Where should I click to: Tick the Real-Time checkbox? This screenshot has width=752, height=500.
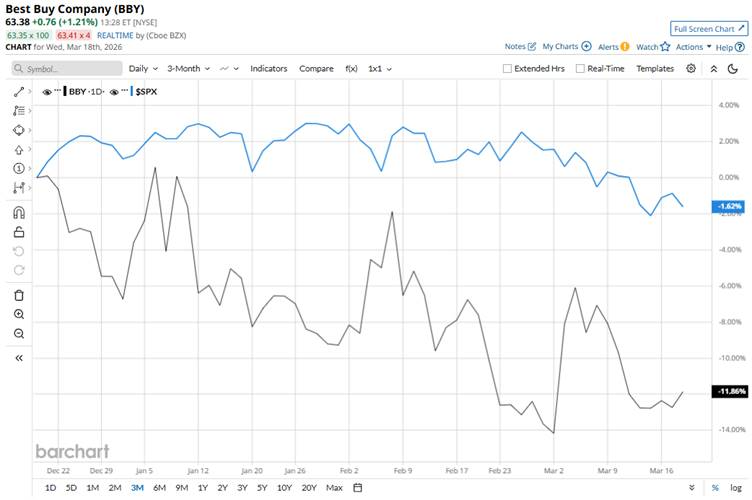(x=580, y=69)
